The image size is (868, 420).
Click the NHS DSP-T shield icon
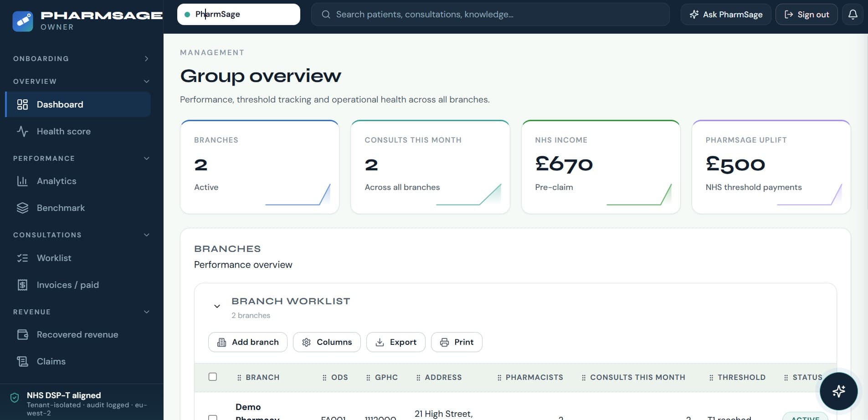(x=15, y=398)
